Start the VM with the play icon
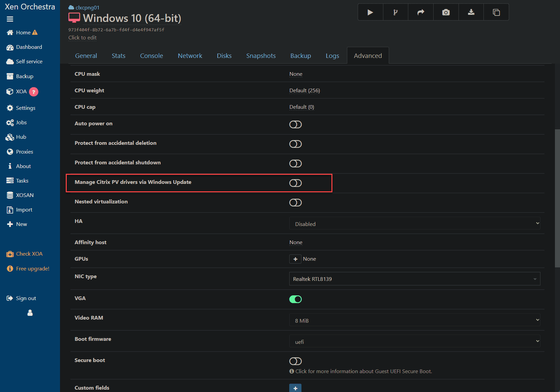Image resolution: width=560 pixels, height=392 pixels. click(x=370, y=12)
